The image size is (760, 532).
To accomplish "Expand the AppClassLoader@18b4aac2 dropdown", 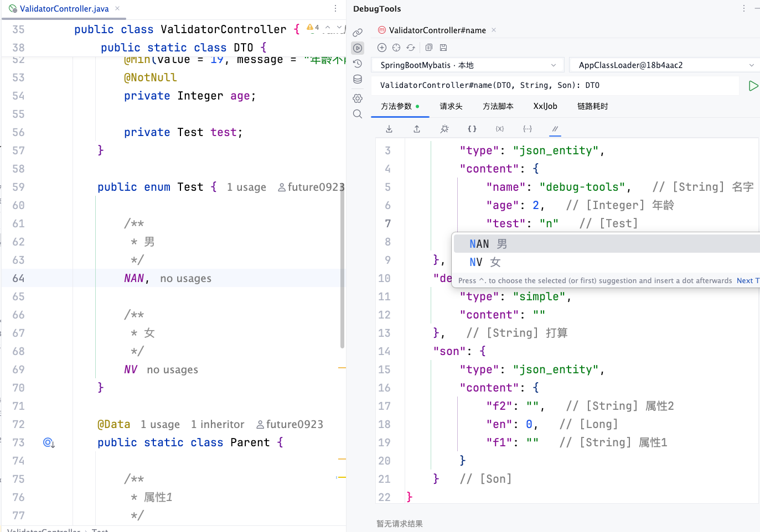I will tap(664, 65).
